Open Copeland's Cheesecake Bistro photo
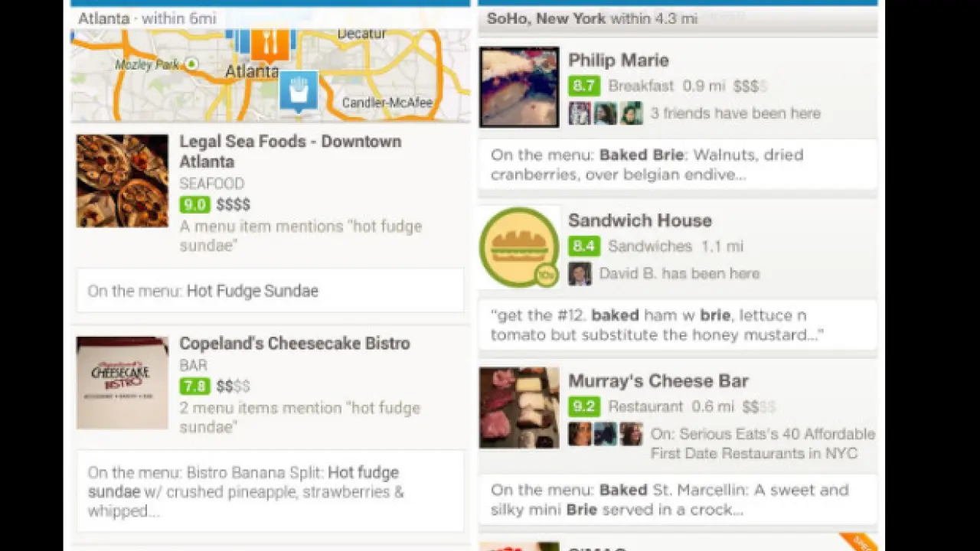The width and height of the screenshot is (980, 551). (122, 383)
